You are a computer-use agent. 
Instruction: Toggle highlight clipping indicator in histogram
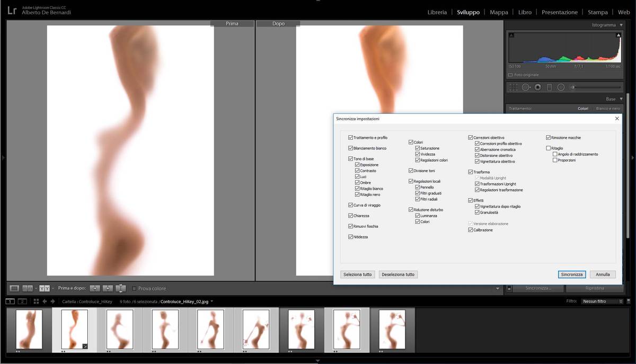click(x=619, y=35)
